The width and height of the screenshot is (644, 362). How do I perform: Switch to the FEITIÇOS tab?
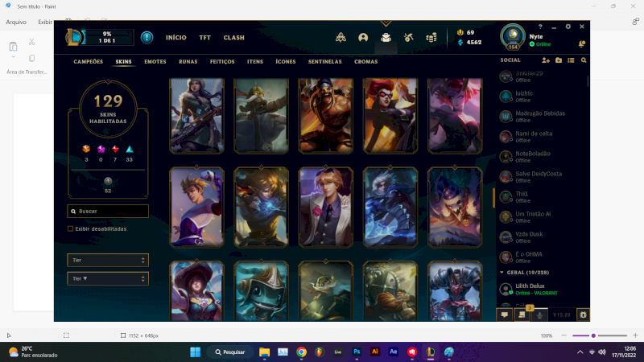(222, 62)
